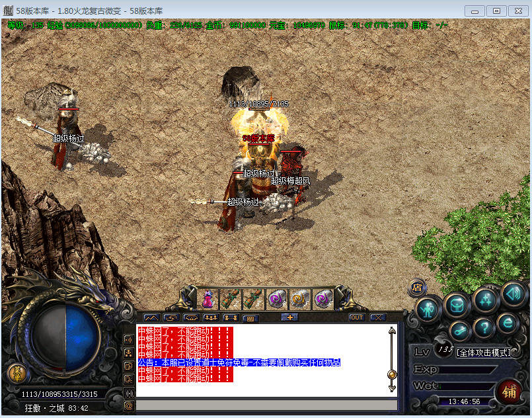Click the 负重: 226/6125 status text
This screenshot has width=532, height=418.
click(174, 25)
